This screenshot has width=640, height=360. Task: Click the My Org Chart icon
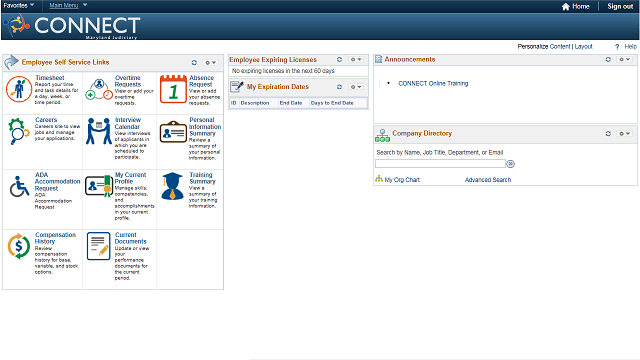(x=379, y=179)
